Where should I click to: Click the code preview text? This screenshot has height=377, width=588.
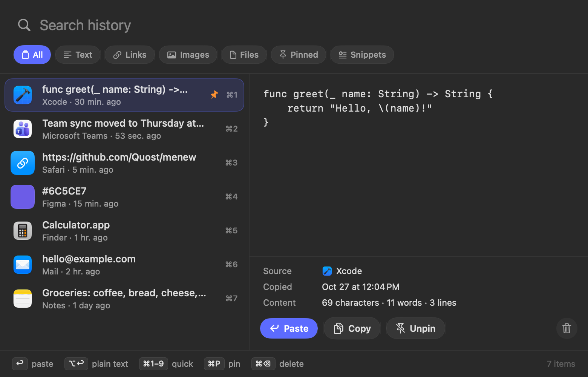(x=378, y=108)
